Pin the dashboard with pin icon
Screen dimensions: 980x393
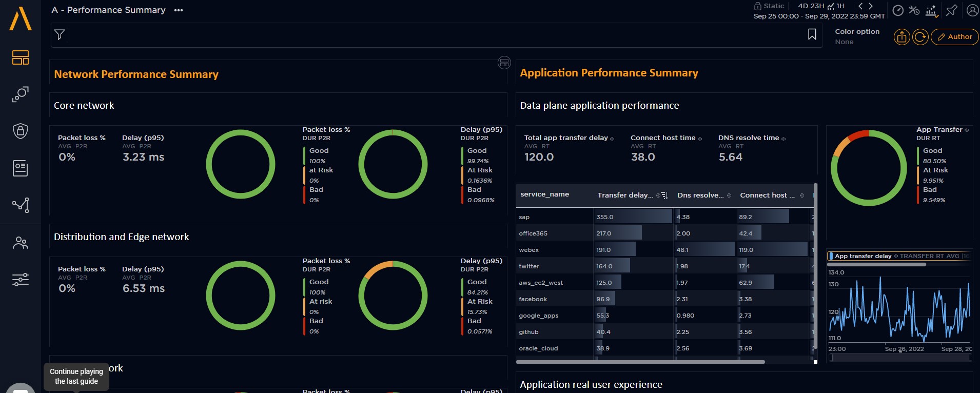(x=951, y=10)
